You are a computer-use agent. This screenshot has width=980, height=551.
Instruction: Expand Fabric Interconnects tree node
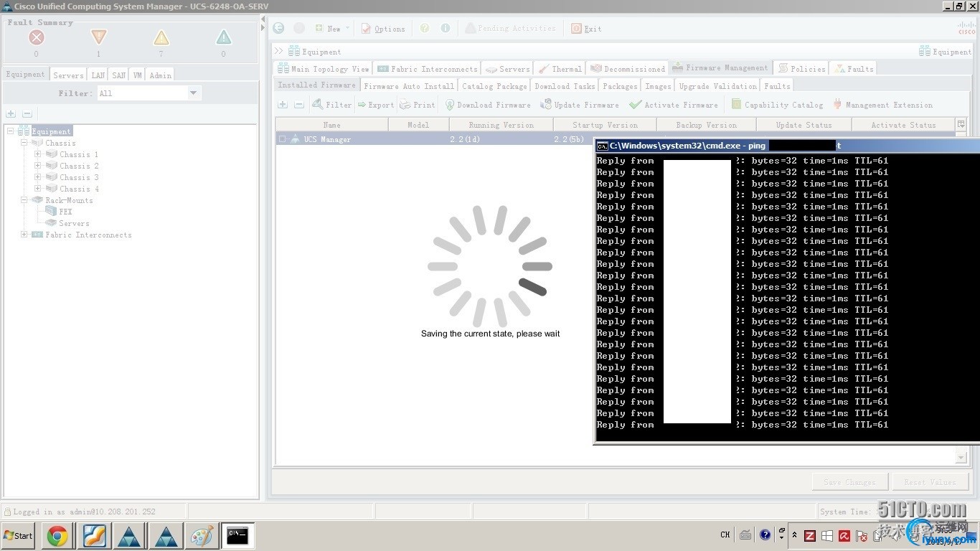(x=24, y=235)
